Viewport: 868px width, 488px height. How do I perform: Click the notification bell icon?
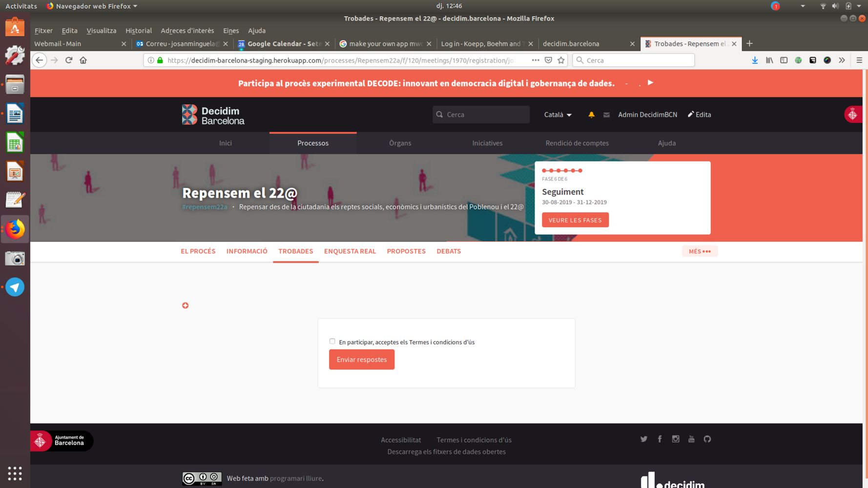coord(591,115)
